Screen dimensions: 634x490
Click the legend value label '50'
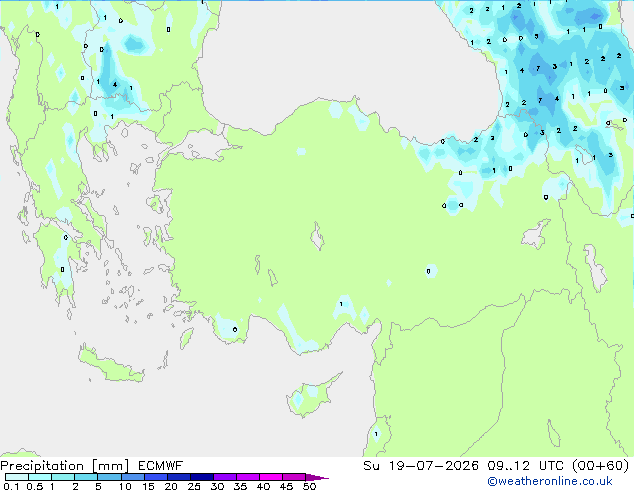tap(309, 486)
